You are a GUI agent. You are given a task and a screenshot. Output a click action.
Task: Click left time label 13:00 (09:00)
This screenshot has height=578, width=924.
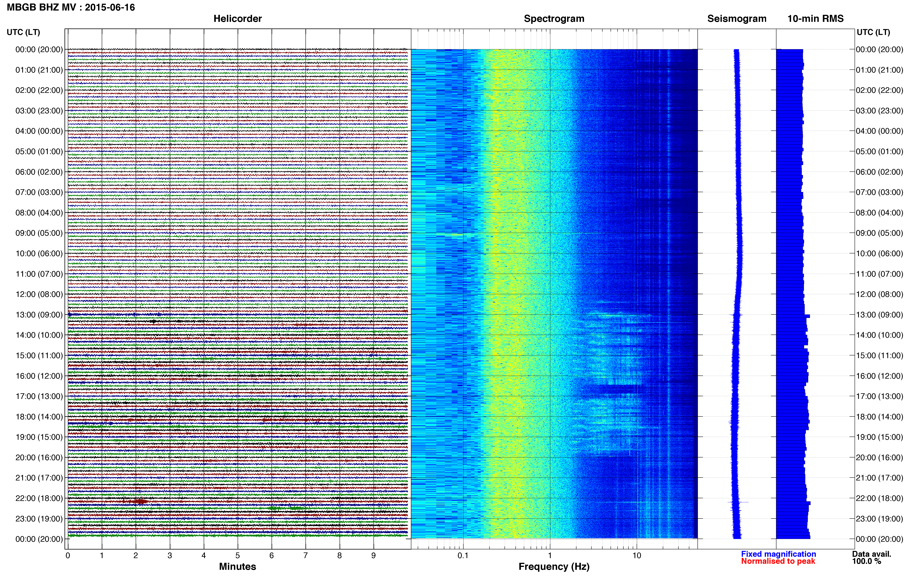tap(39, 315)
